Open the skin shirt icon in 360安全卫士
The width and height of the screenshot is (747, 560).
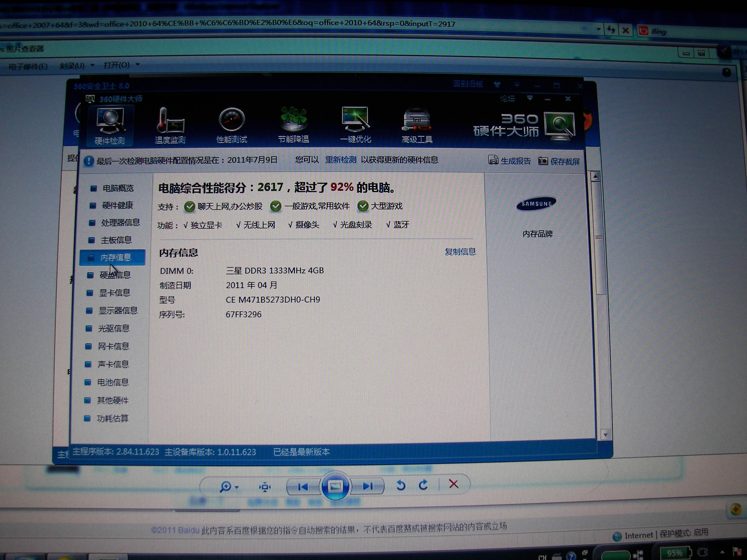tap(497, 84)
